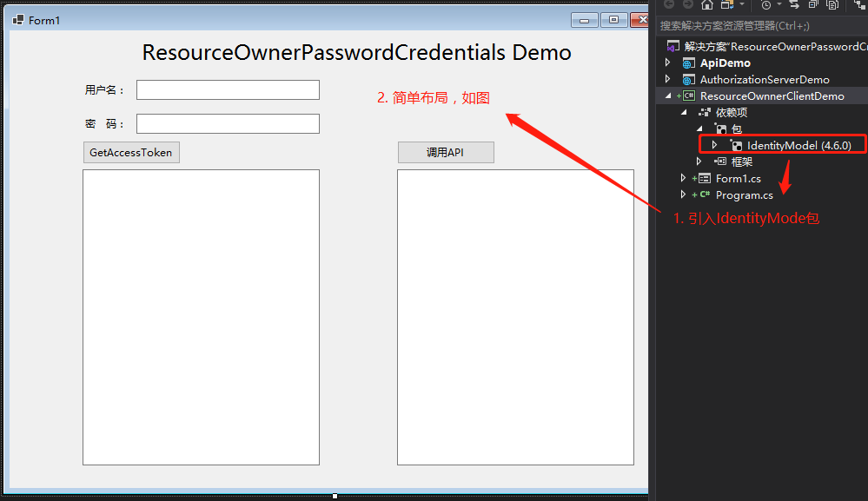Viewport: 868px width, 501px height.
Task: Select the 密 码 label on the form
Action: (x=104, y=124)
